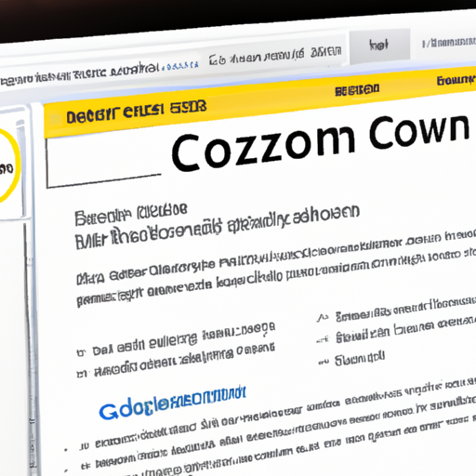Open the middle dark item in the yellow bar
Screen dimensions: 476x476
coord(357,90)
